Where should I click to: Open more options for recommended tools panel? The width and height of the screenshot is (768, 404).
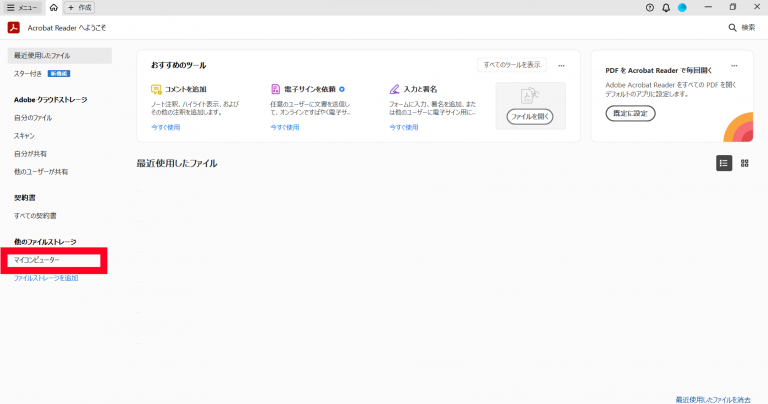click(x=561, y=65)
